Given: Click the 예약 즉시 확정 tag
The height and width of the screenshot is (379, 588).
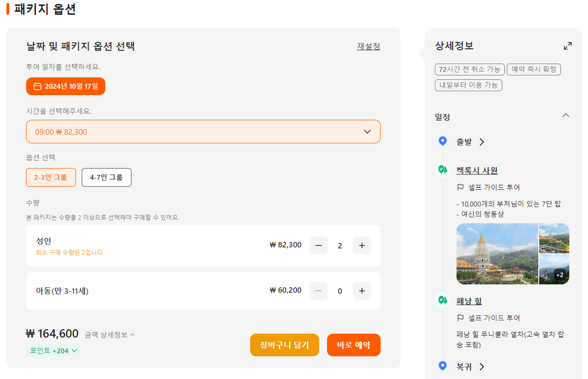Looking at the screenshot, I should [534, 69].
